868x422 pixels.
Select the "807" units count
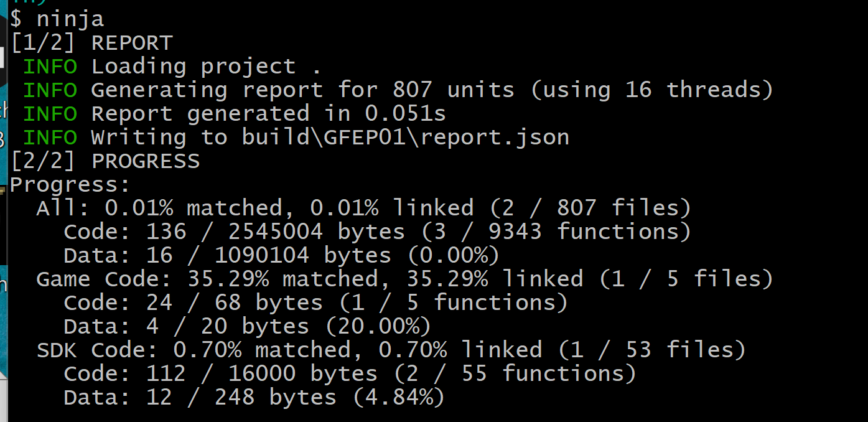[x=412, y=90]
